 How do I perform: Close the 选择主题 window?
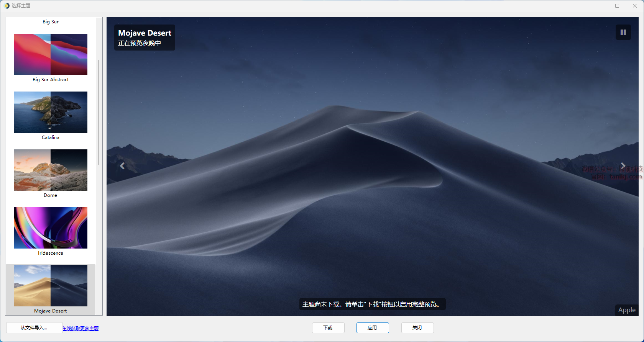(x=635, y=6)
